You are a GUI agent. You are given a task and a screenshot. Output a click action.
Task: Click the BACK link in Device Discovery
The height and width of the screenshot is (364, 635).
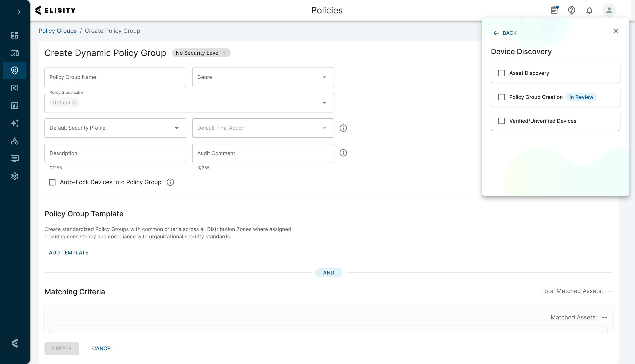click(x=505, y=33)
